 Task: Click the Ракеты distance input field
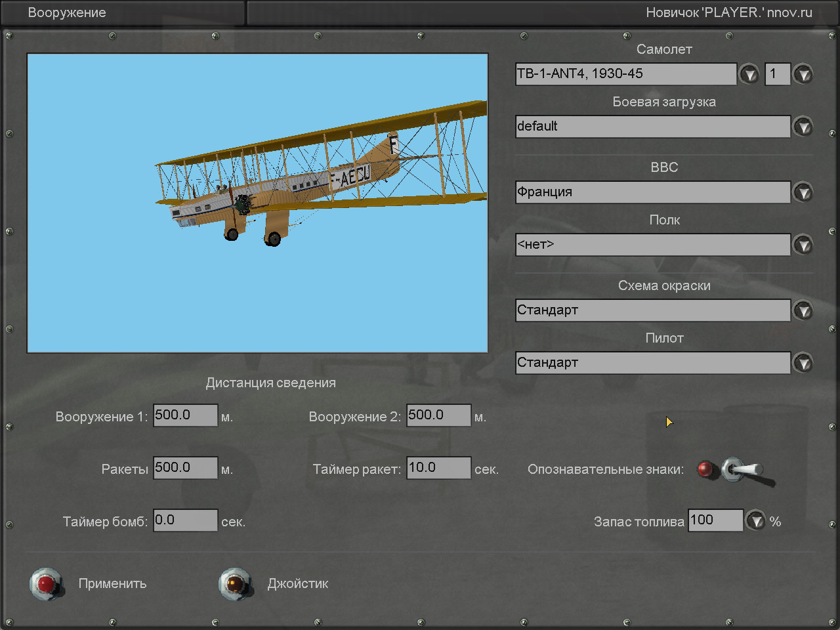(x=185, y=468)
